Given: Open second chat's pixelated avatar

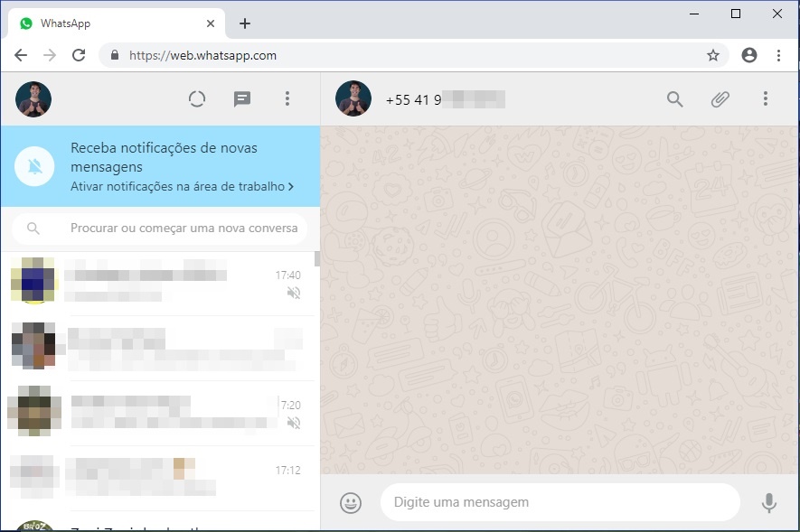Looking at the screenshot, I should click(x=33, y=346).
